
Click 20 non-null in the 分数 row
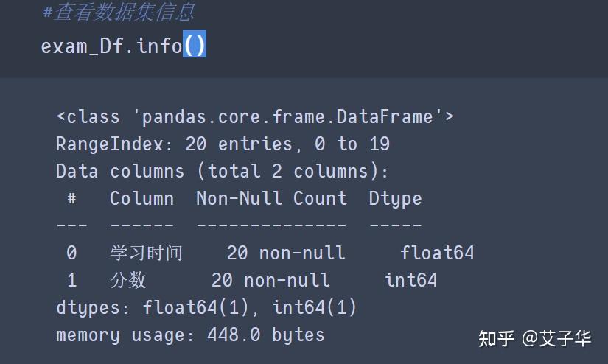[x=270, y=280]
